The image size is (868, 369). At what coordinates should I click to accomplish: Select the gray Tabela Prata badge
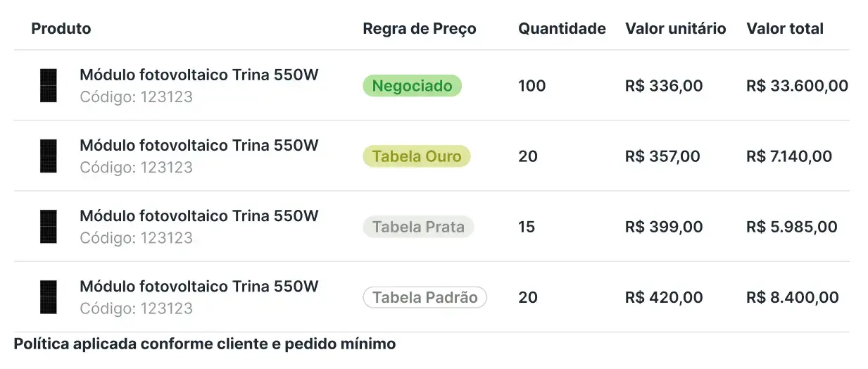tap(418, 227)
